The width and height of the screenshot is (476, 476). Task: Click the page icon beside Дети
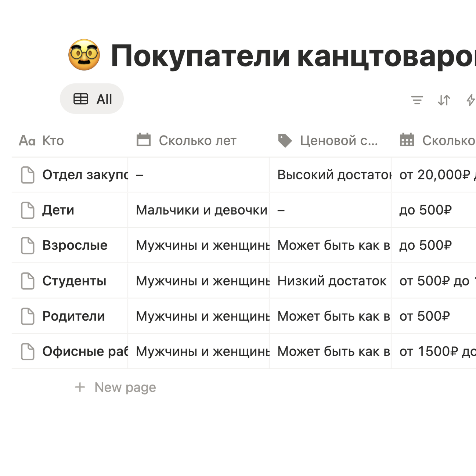tap(28, 210)
